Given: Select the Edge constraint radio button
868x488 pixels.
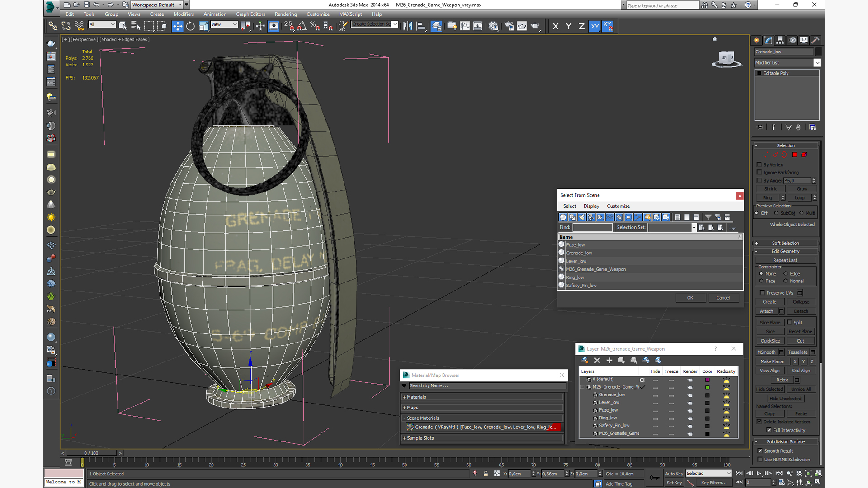Looking at the screenshot, I should click(x=786, y=274).
